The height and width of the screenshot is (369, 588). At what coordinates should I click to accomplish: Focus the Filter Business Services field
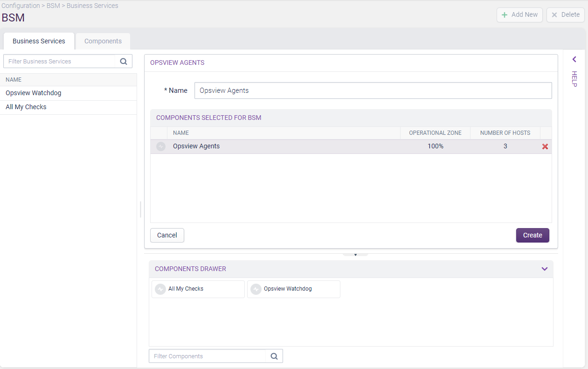[59, 61]
